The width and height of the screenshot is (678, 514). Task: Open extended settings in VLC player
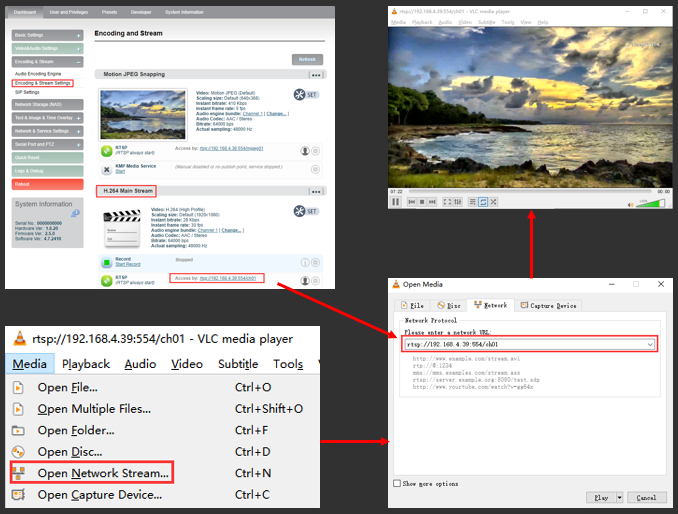(458, 202)
